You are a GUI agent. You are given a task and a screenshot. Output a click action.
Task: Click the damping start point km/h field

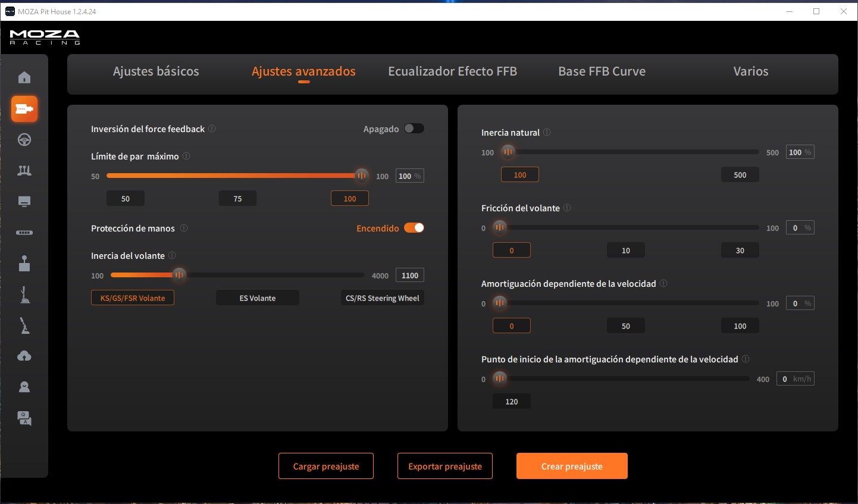point(796,379)
